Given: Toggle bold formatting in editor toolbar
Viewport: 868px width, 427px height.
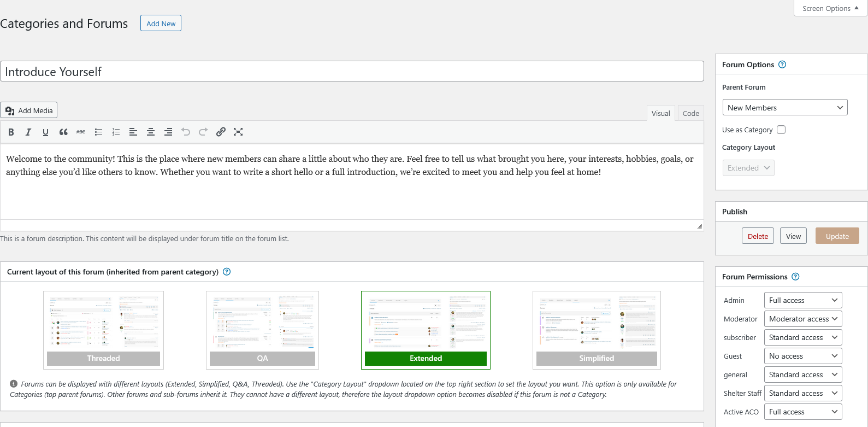Looking at the screenshot, I should coord(11,132).
